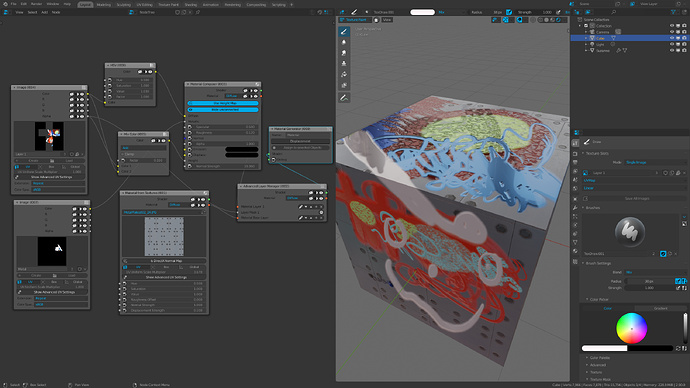Click the large brush preview thumbnail
Viewport: 690px width, 388px height.
pyautogui.click(x=630, y=231)
